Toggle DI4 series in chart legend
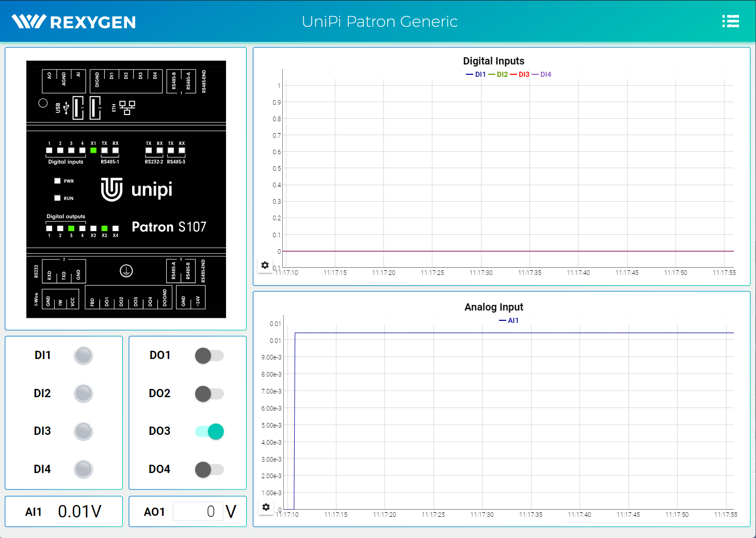Viewport: 756px width, 538px height. tap(541, 74)
